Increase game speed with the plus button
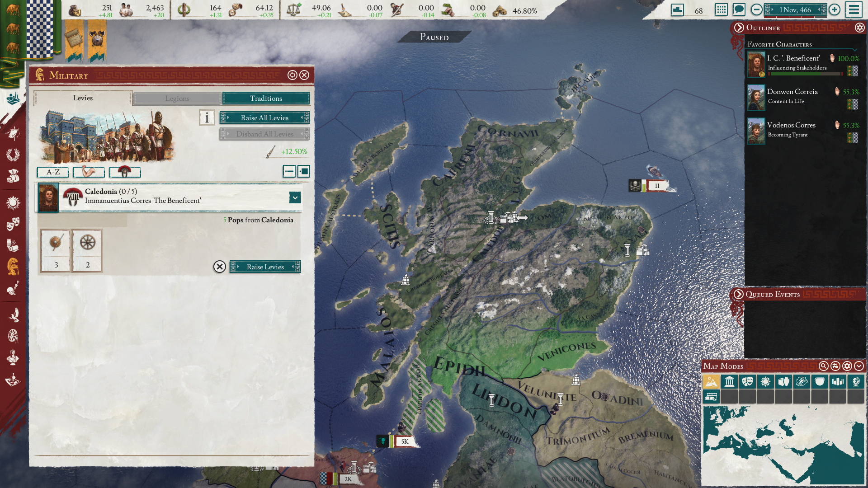Viewport: 868px width, 488px height. point(835,9)
